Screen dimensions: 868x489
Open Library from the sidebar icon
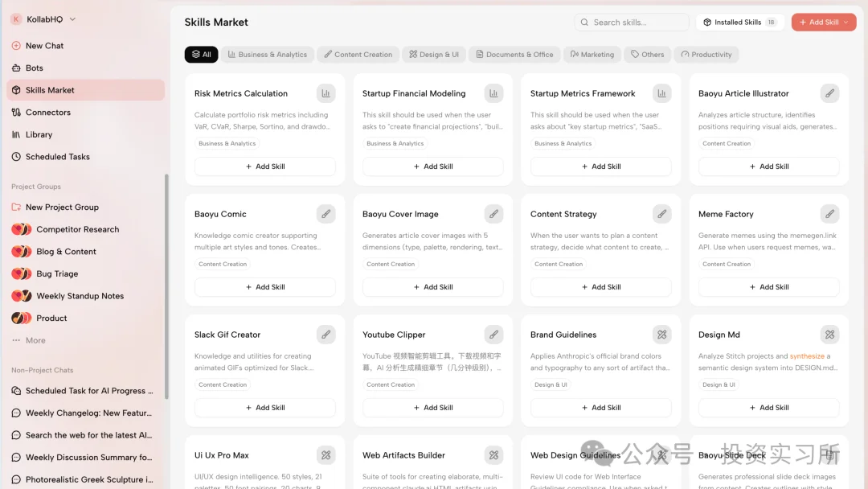[x=16, y=135]
